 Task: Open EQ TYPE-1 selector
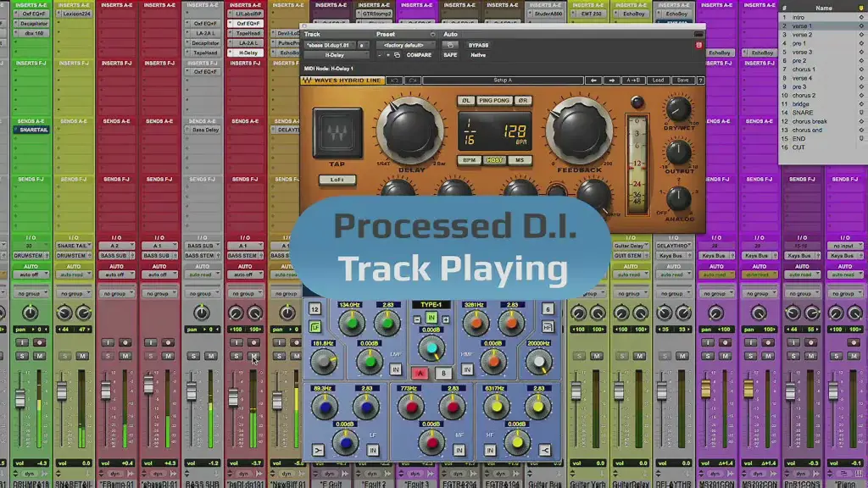[x=431, y=305]
